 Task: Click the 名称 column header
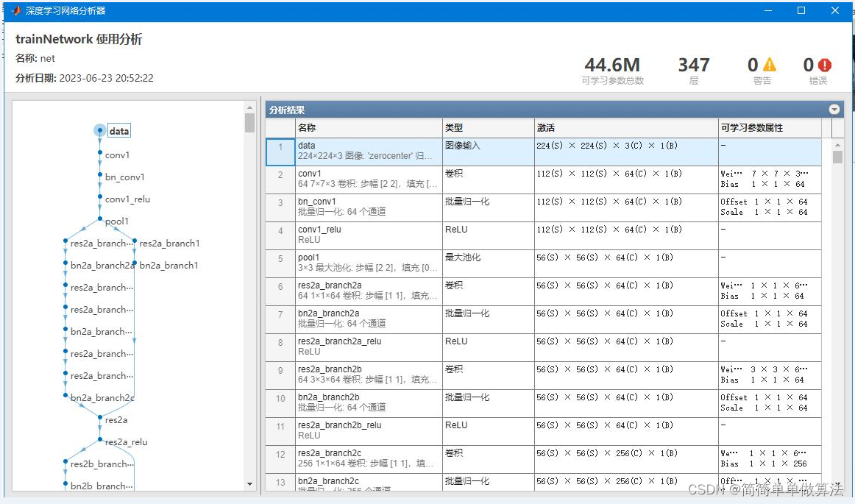tap(369, 127)
